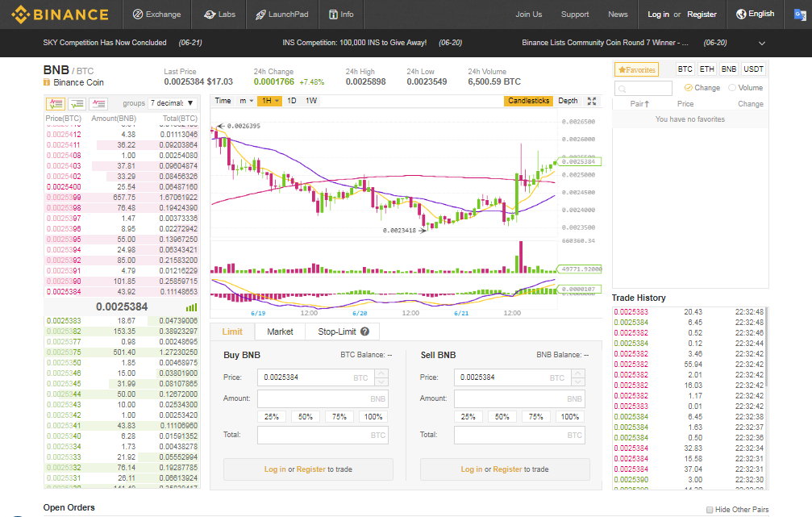Click Register in the header
The width and height of the screenshot is (812, 517).
coord(702,15)
